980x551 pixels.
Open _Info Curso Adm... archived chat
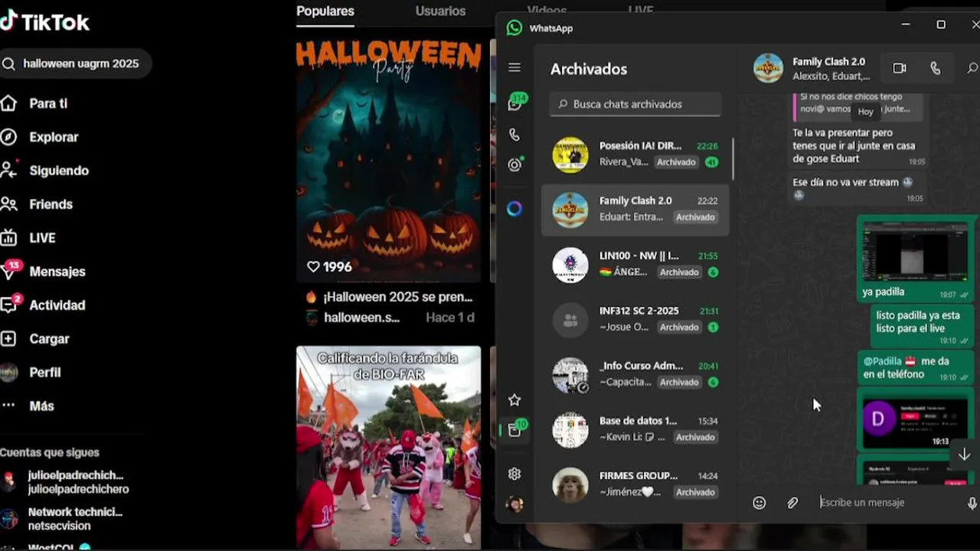click(635, 374)
